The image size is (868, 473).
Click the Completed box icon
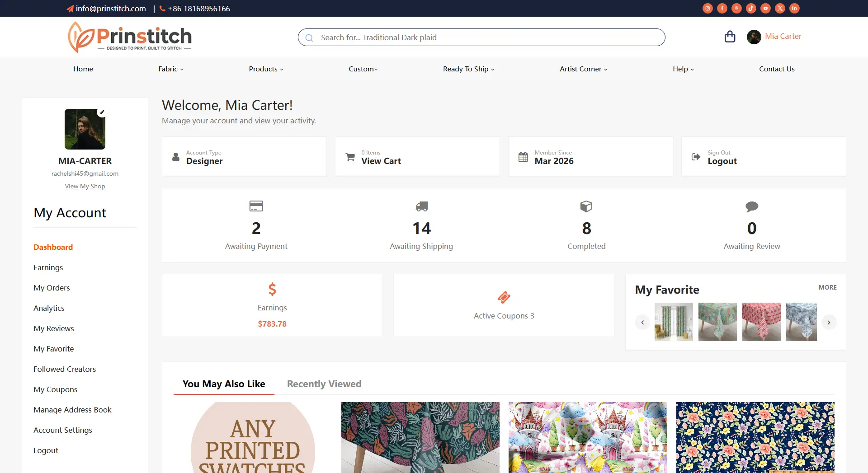point(586,206)
